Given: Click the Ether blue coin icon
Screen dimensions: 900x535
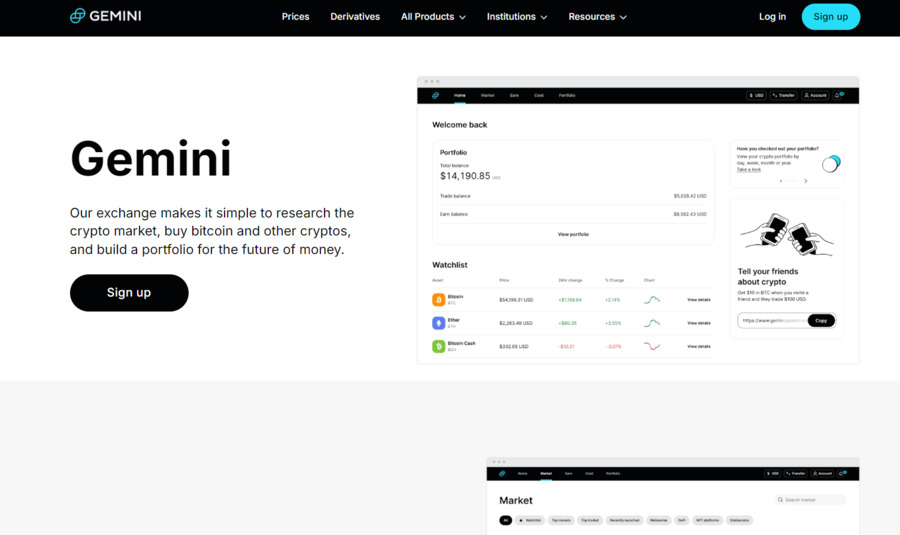Looking at the screenshot, I should click(x=439, y=323).
